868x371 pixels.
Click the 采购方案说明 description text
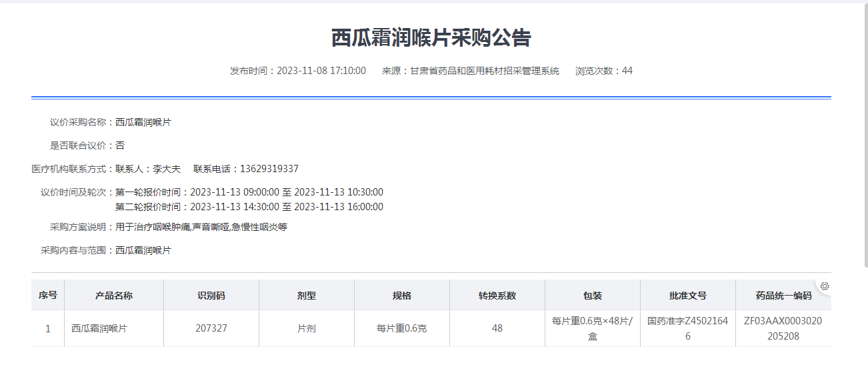tap(201, 227)
